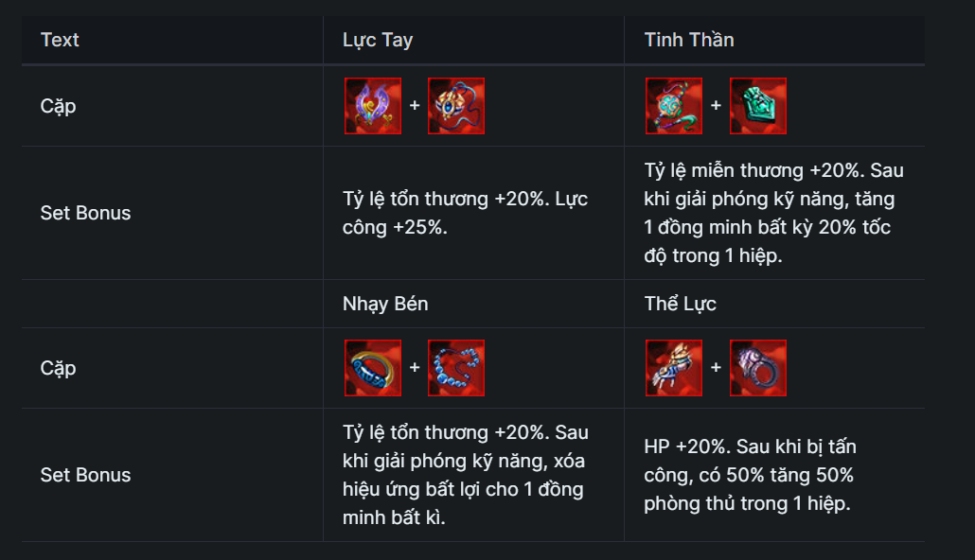
Task: Click the "Cặp" label in the Lực Tay row
Action: coord(58,106)
